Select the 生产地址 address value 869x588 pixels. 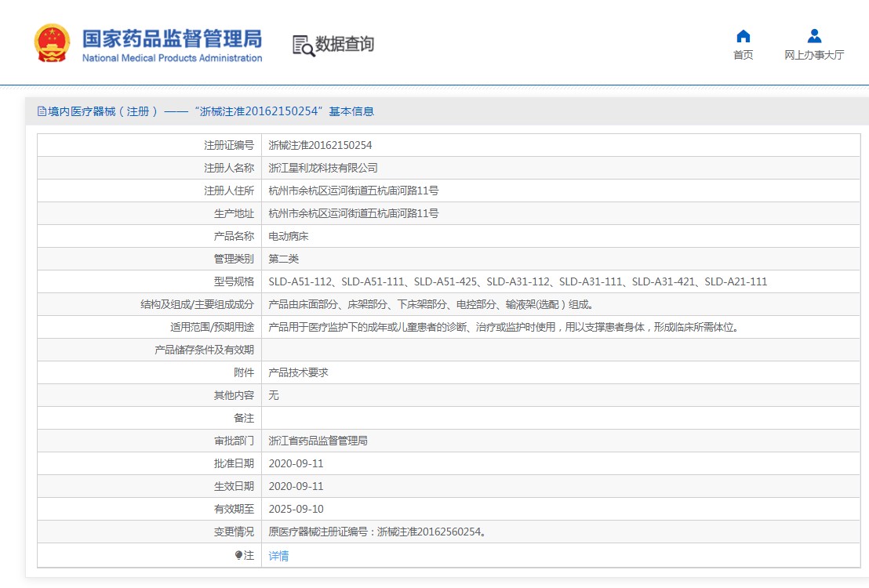(x=354, y=213)
